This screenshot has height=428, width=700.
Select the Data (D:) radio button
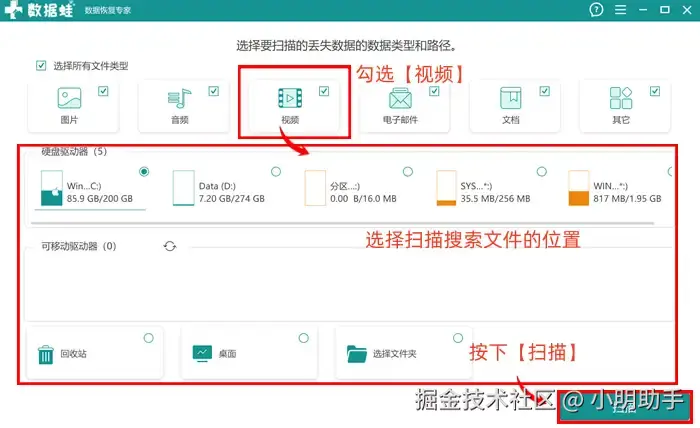click(276, 171)
